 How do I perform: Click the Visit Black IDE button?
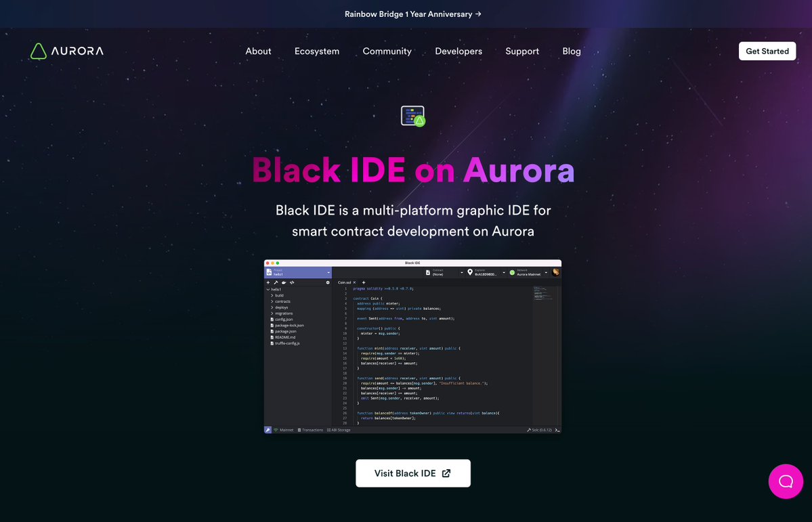pos(412,473)
